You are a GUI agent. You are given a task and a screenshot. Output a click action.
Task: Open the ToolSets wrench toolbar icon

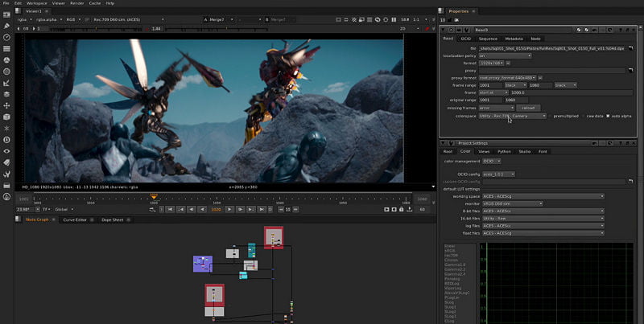click(x=6, y=174)
